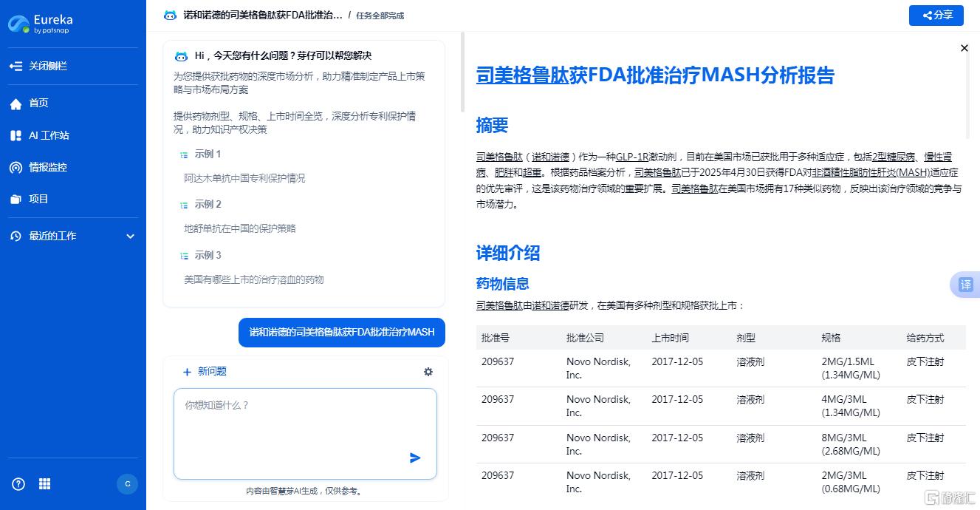Click the blue user query bubble

coord(342,333)
